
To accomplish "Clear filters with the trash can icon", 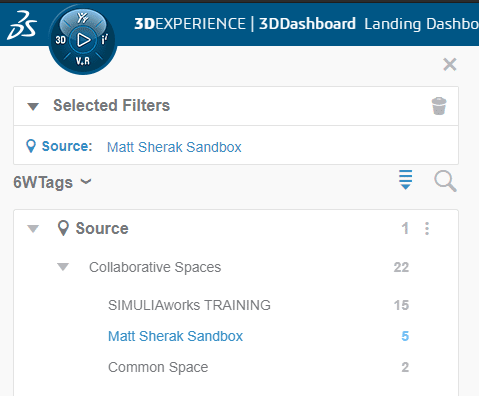I will click(439, 106).
